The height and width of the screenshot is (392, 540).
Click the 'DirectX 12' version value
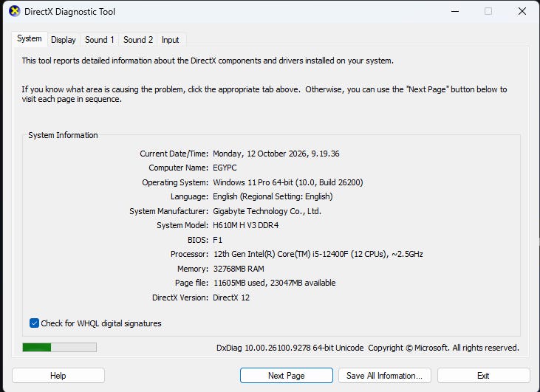231,298
